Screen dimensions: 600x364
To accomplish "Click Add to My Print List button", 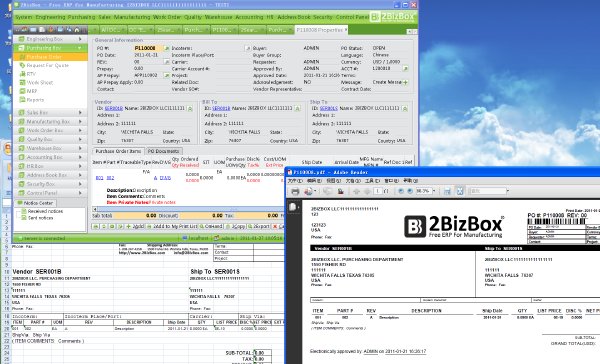I will [172, 227].
